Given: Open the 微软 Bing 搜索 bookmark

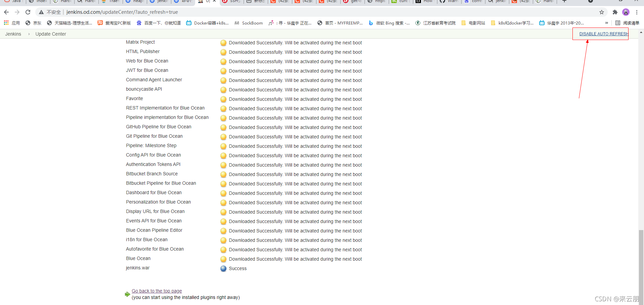Looking at the screenshot, I should [x=389, y=23].
